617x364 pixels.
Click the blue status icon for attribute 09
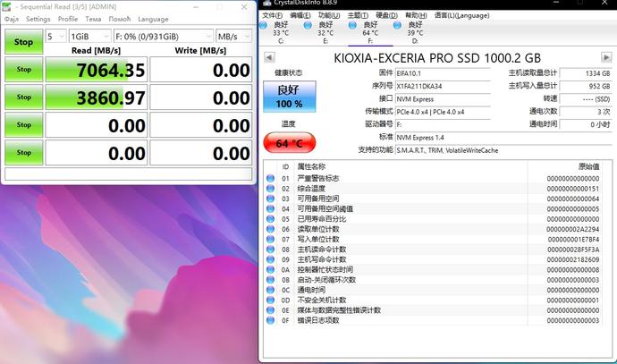point(270,259)
